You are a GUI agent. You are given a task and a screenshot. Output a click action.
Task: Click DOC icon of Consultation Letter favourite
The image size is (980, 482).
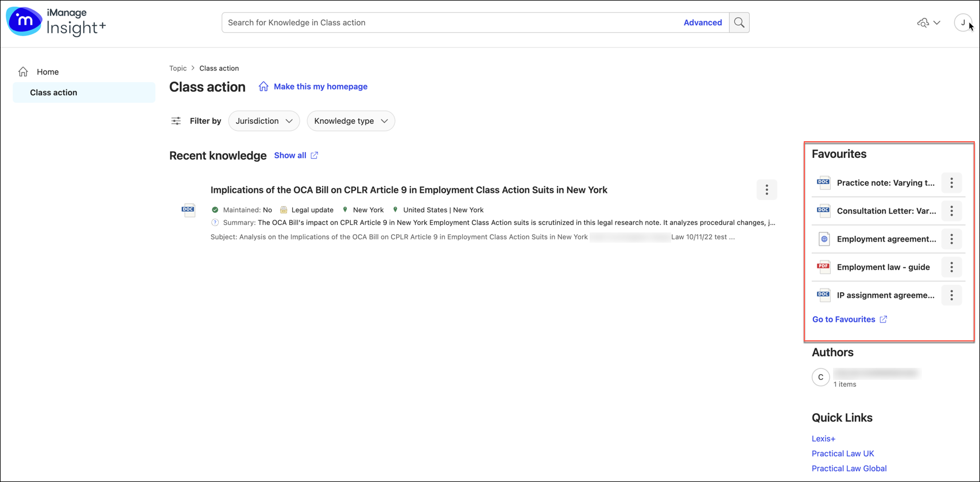(823, 211)
